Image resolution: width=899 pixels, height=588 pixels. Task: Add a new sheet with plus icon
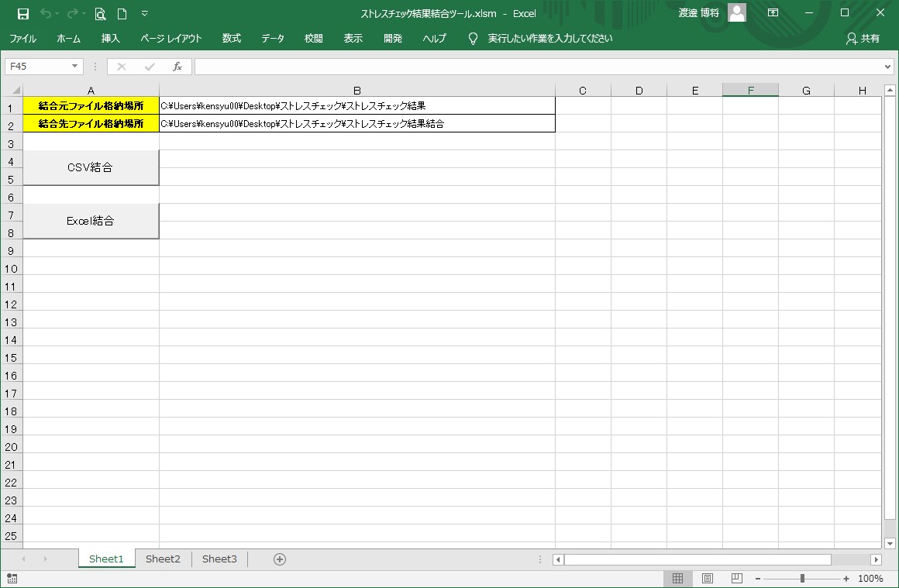coord(280,559)
